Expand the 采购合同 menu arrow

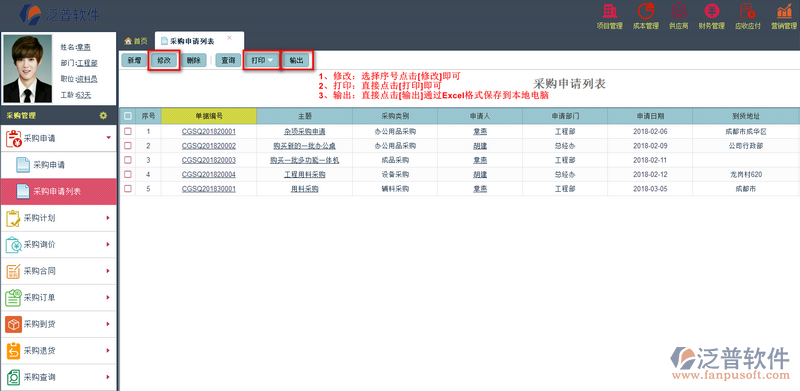(x=108, y=271)
